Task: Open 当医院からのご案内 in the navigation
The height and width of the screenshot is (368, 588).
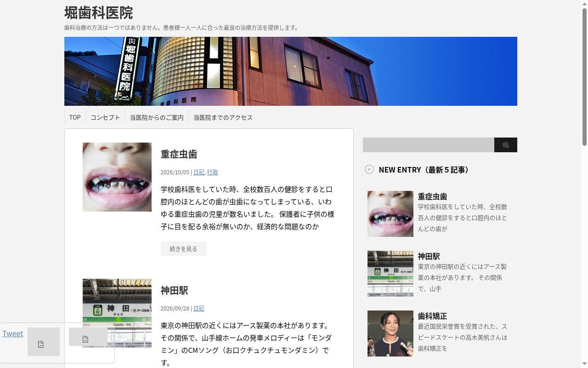Action: (x=157, y=117)
